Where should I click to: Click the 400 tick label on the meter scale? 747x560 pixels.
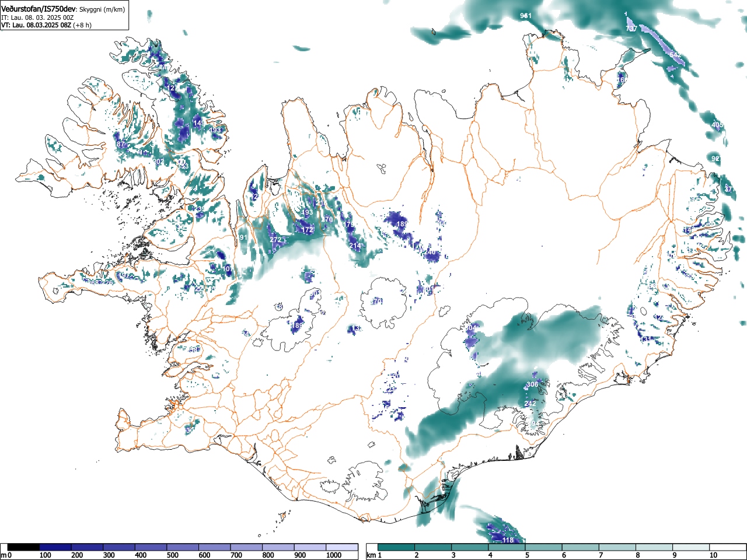pyautogui.click(x=141, y=555)
